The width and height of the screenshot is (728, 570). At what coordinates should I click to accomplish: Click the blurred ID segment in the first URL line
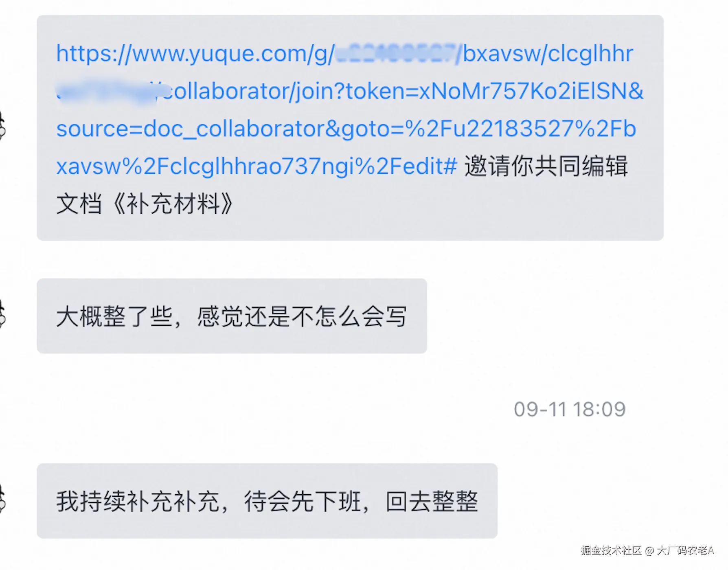(x=396, y=53)
